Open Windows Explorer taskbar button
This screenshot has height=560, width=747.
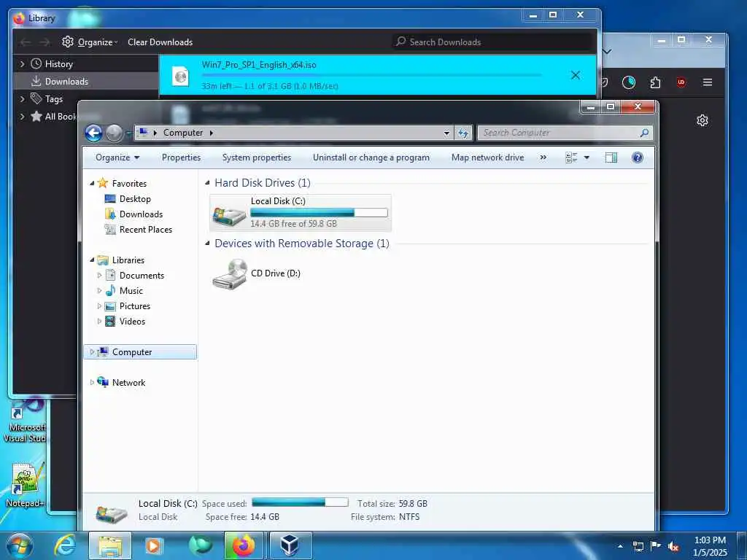click(x=110, y=545)
